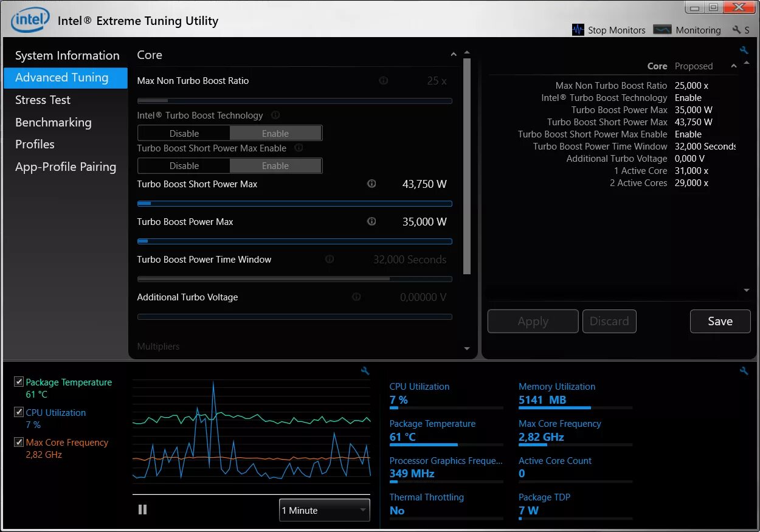This screenshot has width=760, height=532.
Task: Click 1 Active Core 31,000 x row
Action: pyautogui.click(x=661, y=171)
